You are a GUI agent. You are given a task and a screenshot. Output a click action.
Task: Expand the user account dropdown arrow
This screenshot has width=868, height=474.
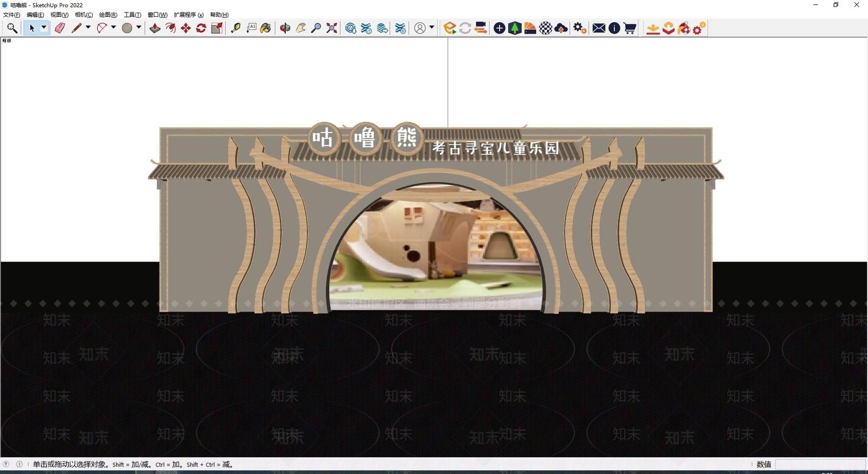coord(432,28)
